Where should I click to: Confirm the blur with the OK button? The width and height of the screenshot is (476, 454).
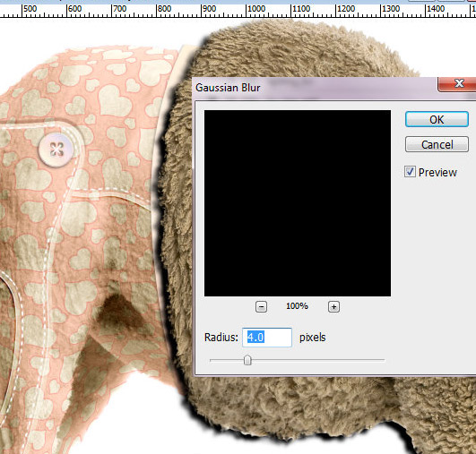437,119
